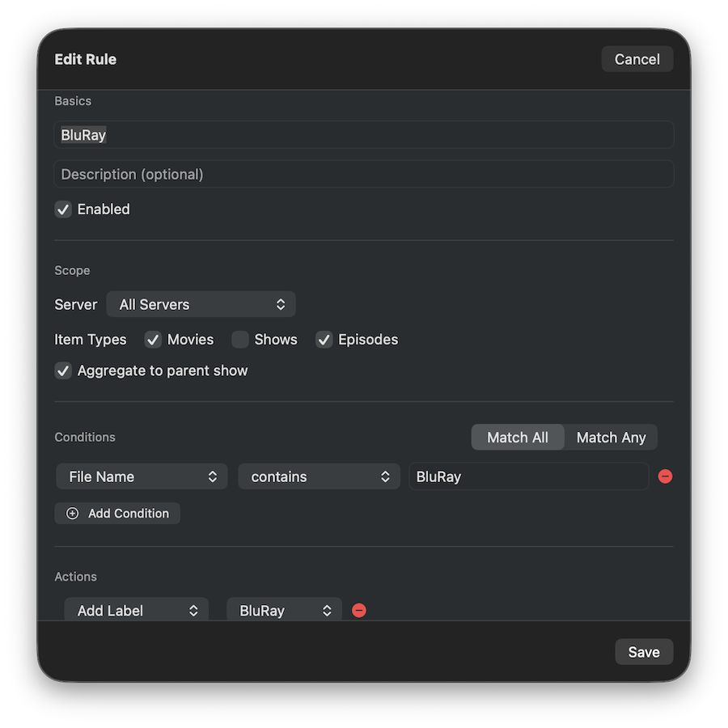The image size is (728, 728).
Task: Click the Item Types label
Action: click(x=91, y=340)
